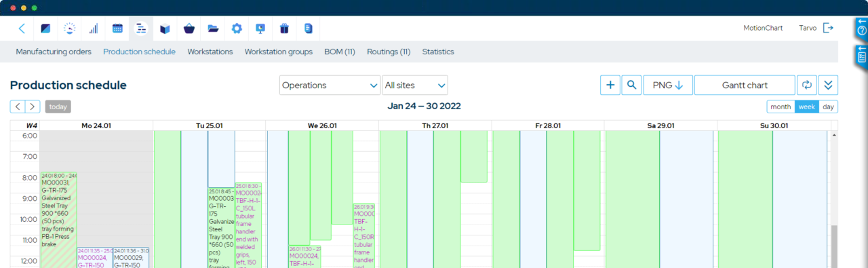Viewport: 868px width, 268px height.
Task: Click the search magnifier button
Action: pyautogui.click(x=631, y=85)
